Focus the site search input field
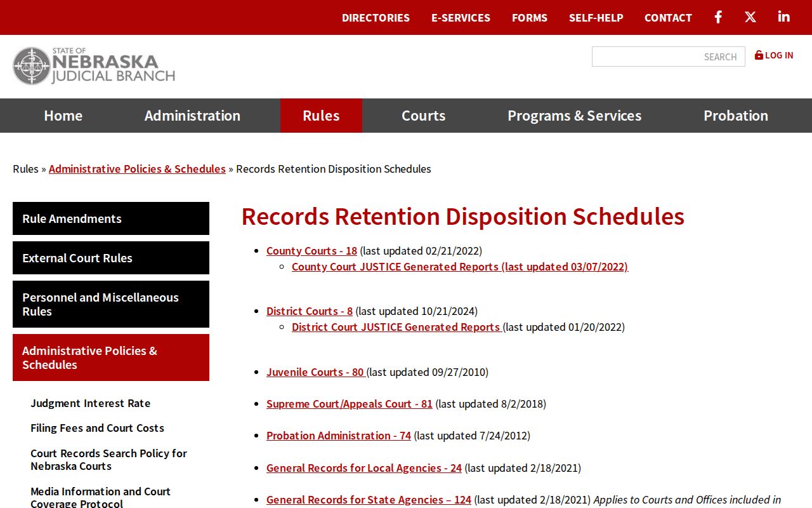The image size is (812, 508). [x=669, y=57]
